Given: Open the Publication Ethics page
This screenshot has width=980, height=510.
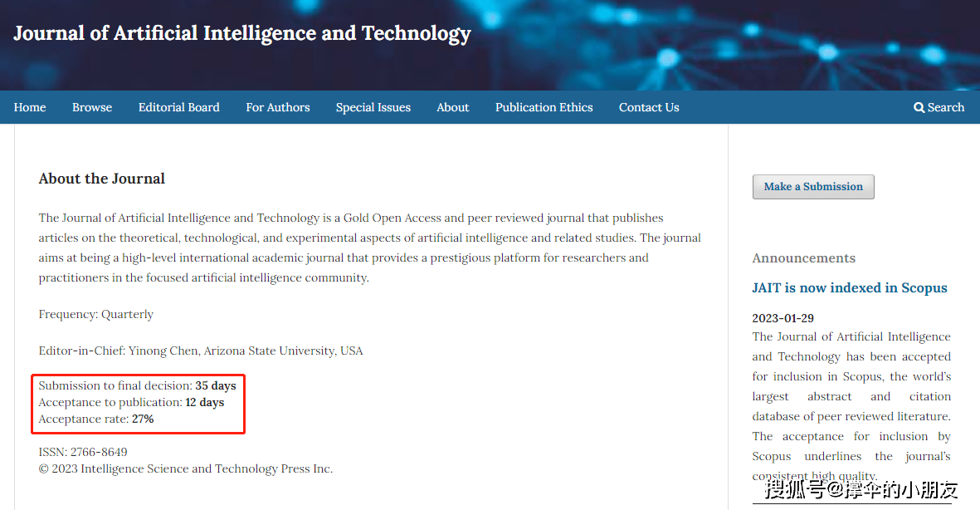Looking at the screenshot, I should pos(544,107).
